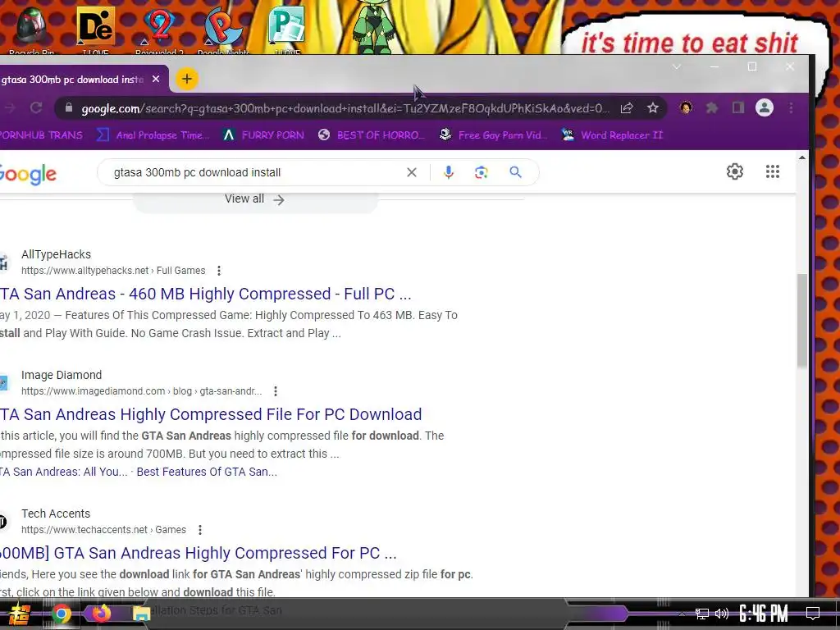Reload the page with the refresh icon

[x=36, y=108]
